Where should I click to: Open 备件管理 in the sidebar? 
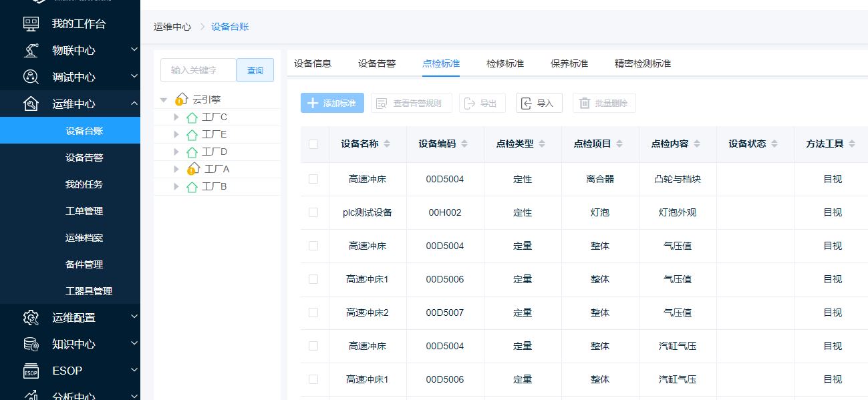[x=84, y=264]
